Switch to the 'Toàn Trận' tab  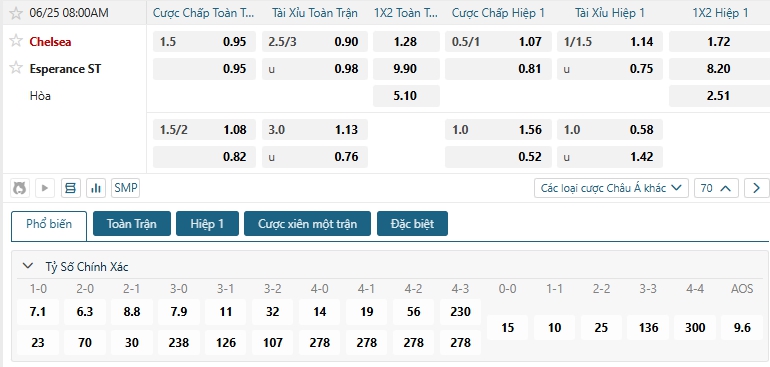132,224
